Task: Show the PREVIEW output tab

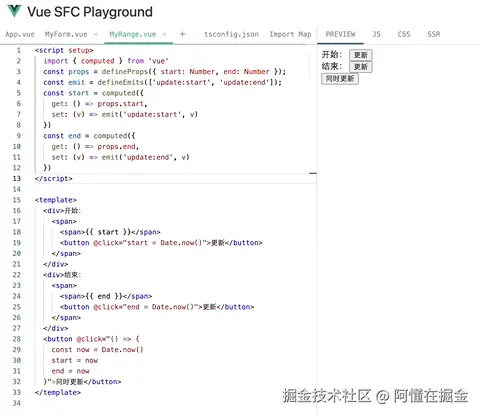Action: [x=340, y=34]
